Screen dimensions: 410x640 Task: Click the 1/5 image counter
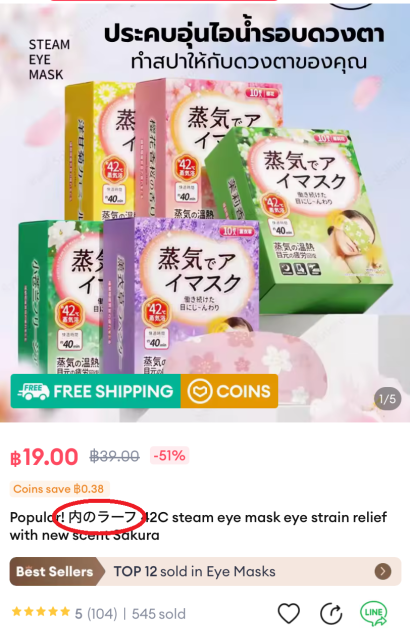click(x=387, y=399)
